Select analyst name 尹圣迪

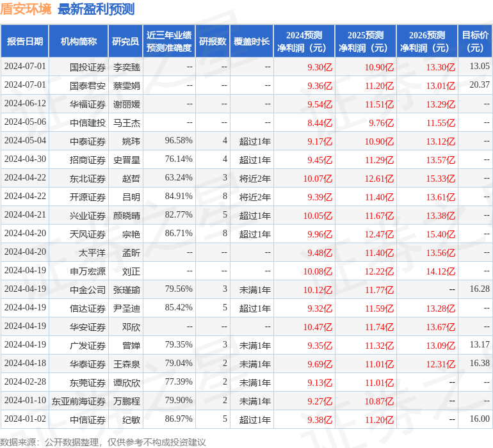(x=127, y=308)
